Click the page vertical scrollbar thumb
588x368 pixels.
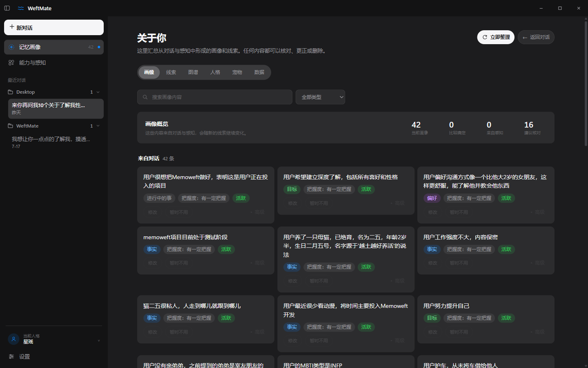586,84
